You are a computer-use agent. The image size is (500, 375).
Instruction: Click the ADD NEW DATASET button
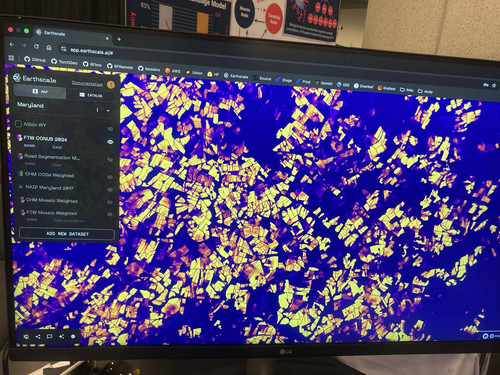pyautogui.click(x=67, y=234)
